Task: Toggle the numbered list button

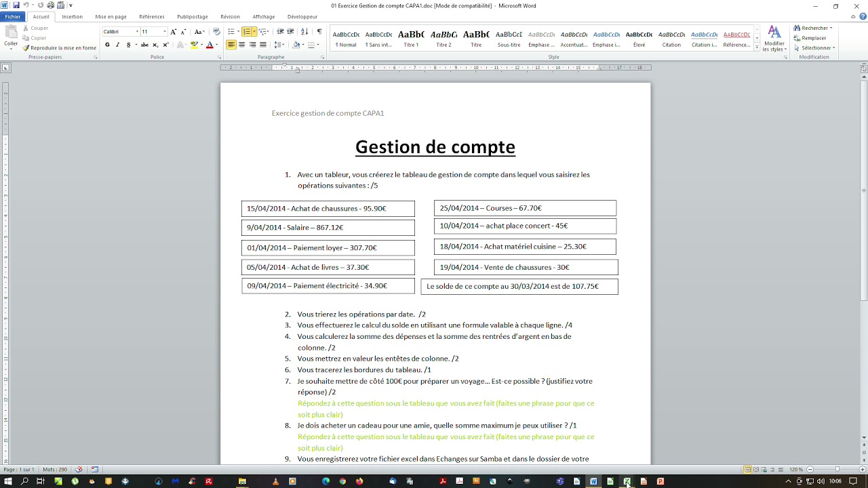Action: tap(246, 32)
